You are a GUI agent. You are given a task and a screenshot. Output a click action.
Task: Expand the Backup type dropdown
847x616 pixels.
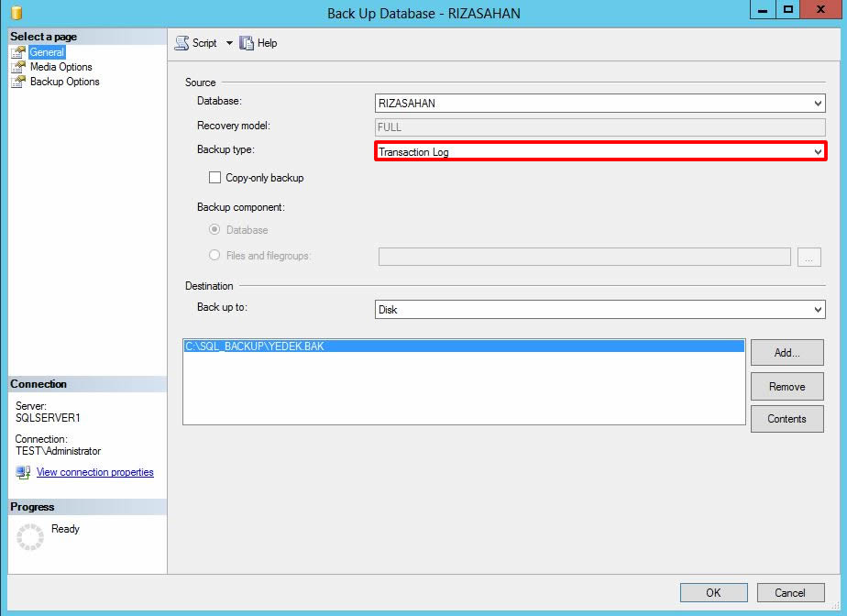599,151
